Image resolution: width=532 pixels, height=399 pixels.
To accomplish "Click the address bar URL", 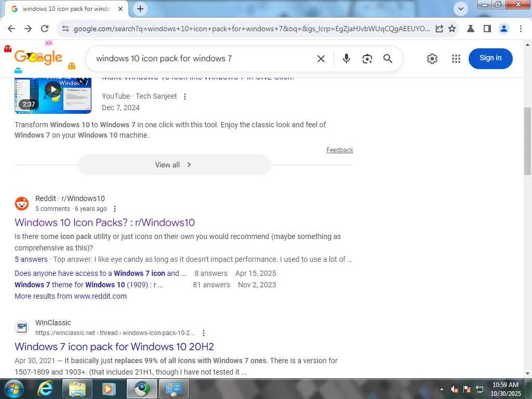I will pyautogui.click(x=251, y=29).
